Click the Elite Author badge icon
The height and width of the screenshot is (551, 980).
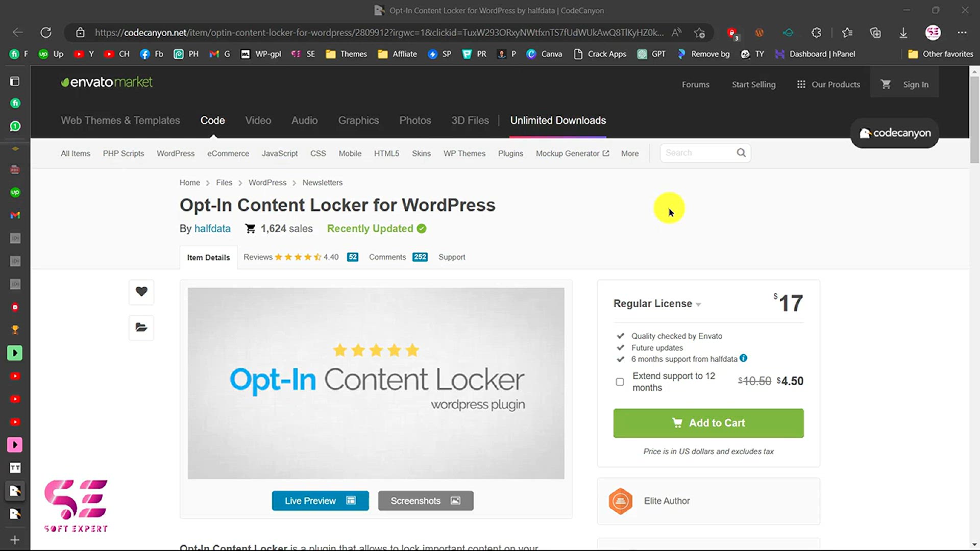coord(620,501)
